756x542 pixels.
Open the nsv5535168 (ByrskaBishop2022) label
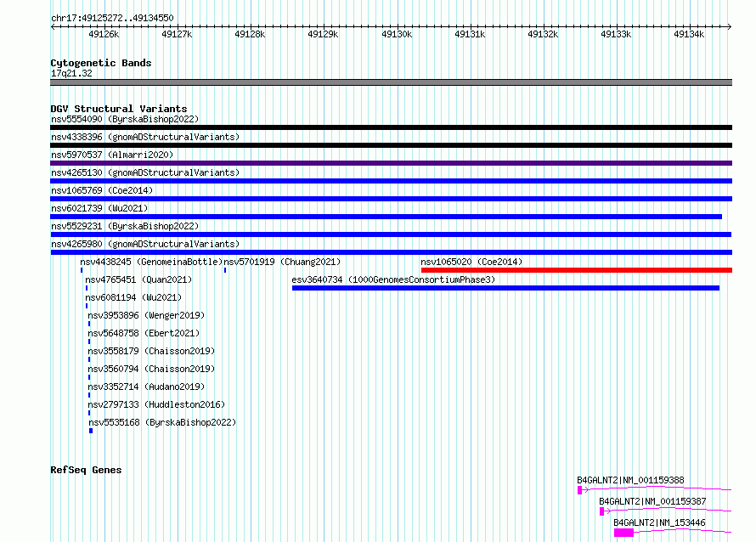coord(162,422)
